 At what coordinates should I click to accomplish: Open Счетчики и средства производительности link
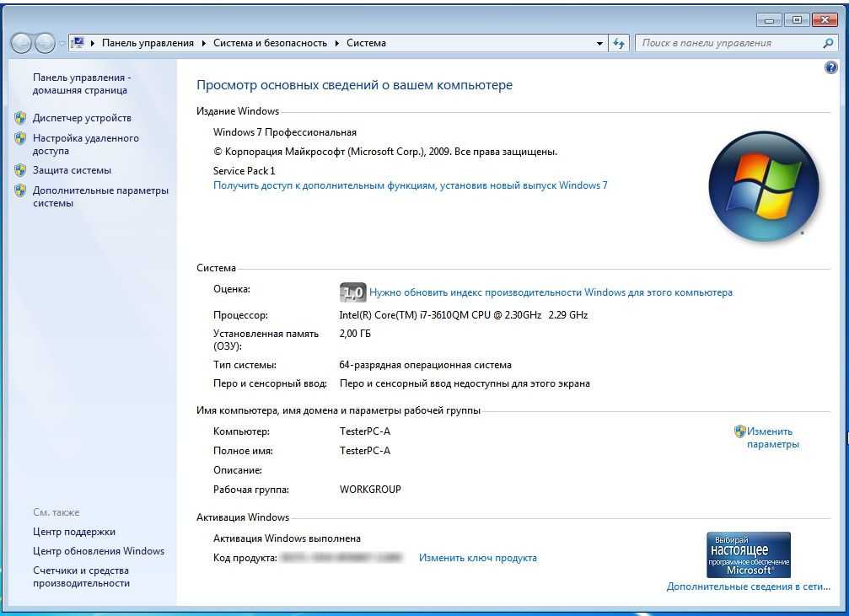tap(81, 576)
